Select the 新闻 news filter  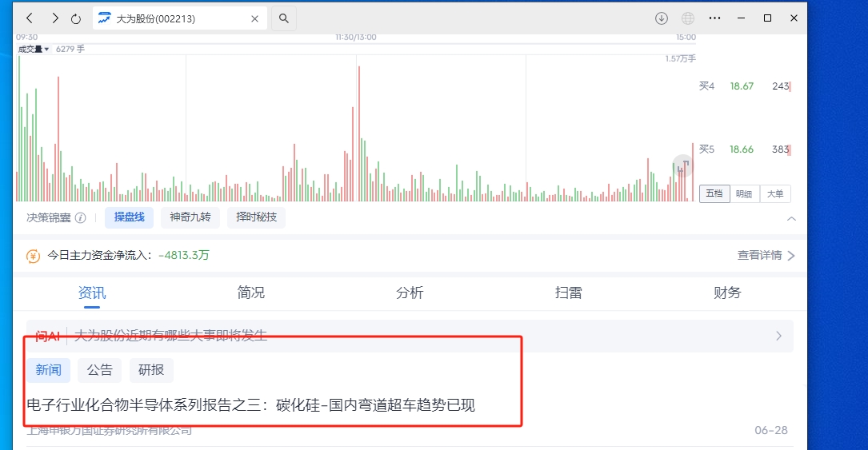click(49, 370)
